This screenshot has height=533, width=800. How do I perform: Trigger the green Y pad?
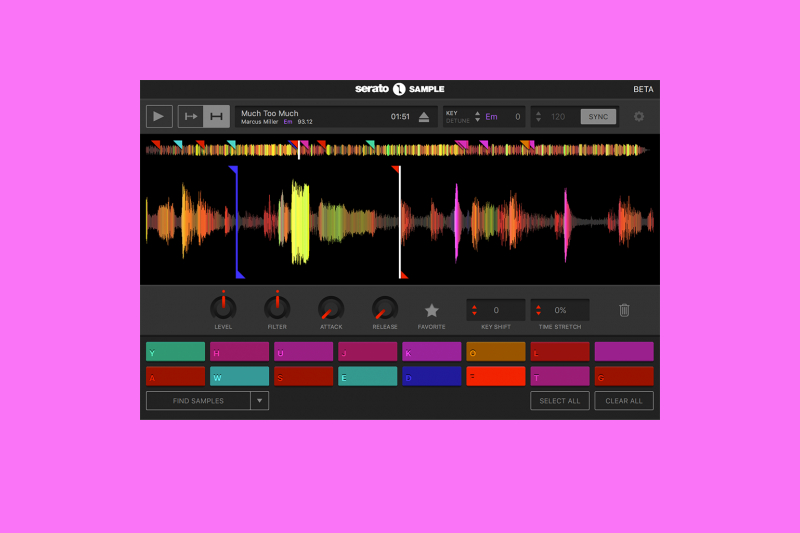(x=176, y=351)
